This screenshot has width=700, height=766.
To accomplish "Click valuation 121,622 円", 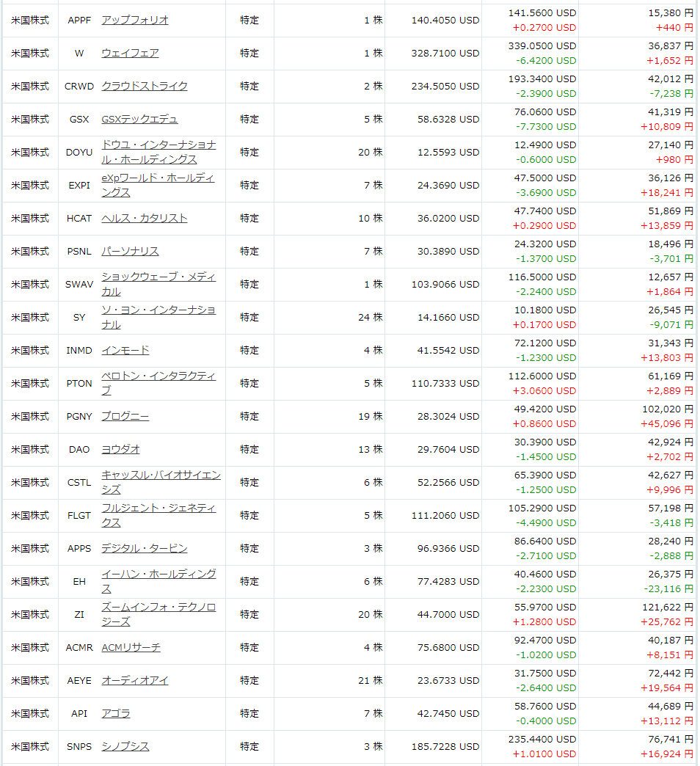I will tap(668, 608).
